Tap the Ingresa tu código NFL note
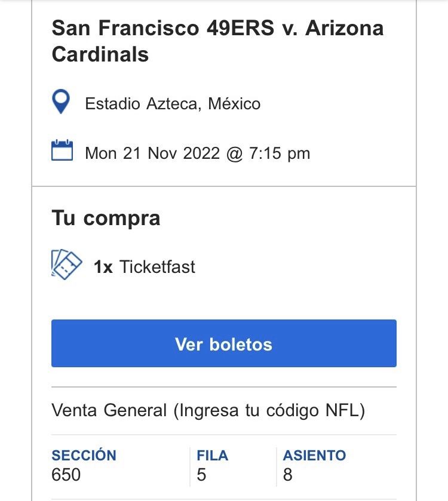The image size is (448, 501). 269,411
